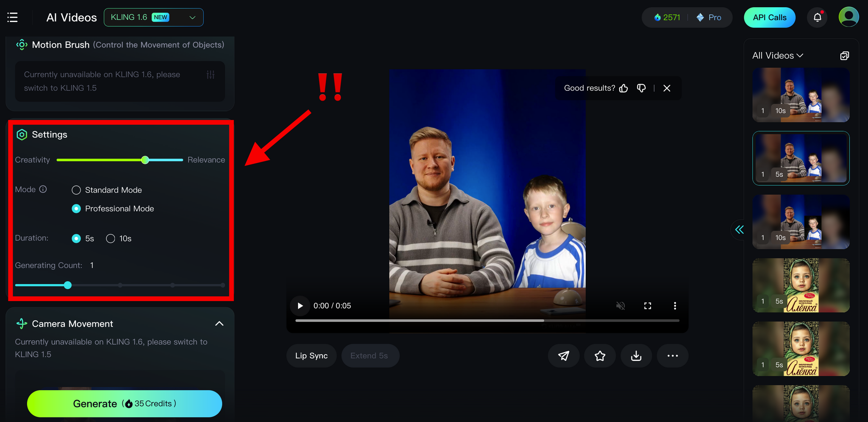Viewport: 868px width, 422px height.
Task: Click thumbs down on results
Action: click(x=641, y=88)
